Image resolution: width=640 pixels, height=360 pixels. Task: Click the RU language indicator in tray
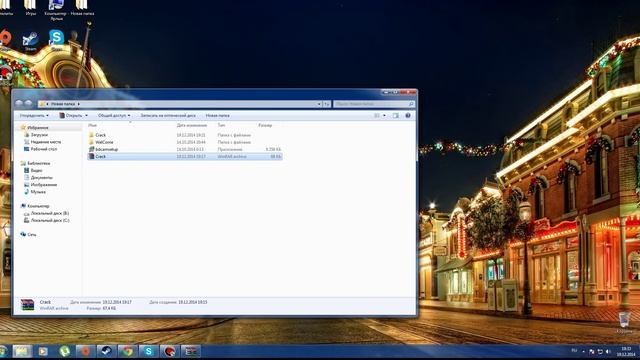coord(574,351)
